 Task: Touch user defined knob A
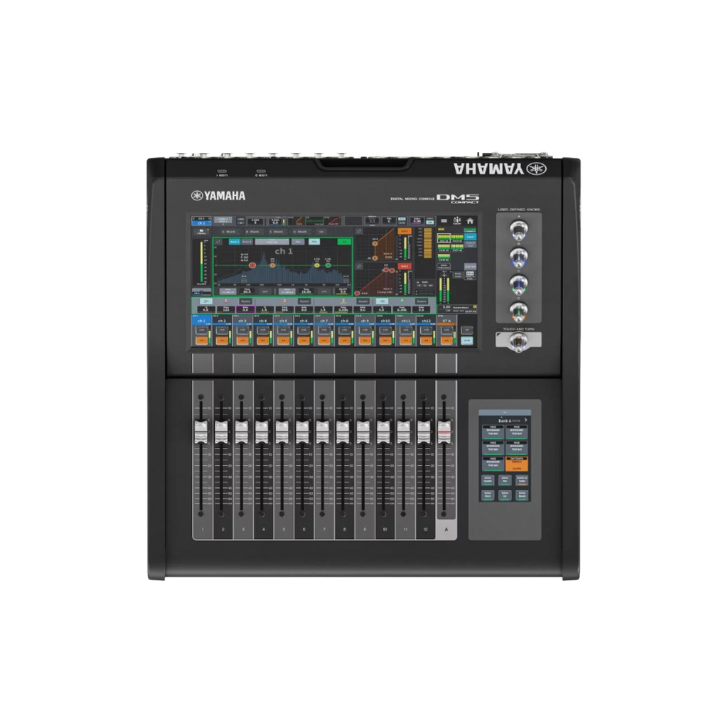coord(518,230)
